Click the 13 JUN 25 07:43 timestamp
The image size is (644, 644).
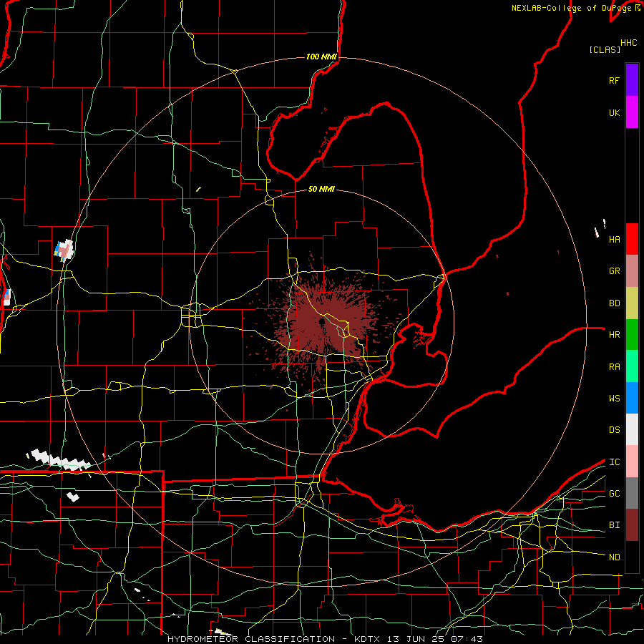(x=435, y=639)
